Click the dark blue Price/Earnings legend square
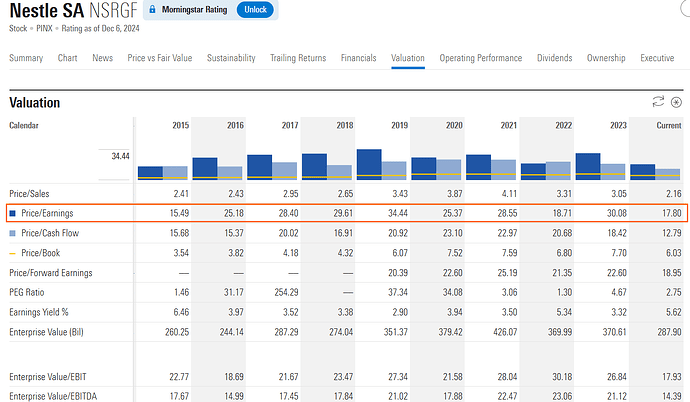The height and width of the screenshot is (402, 690). [x=13, y=213]
